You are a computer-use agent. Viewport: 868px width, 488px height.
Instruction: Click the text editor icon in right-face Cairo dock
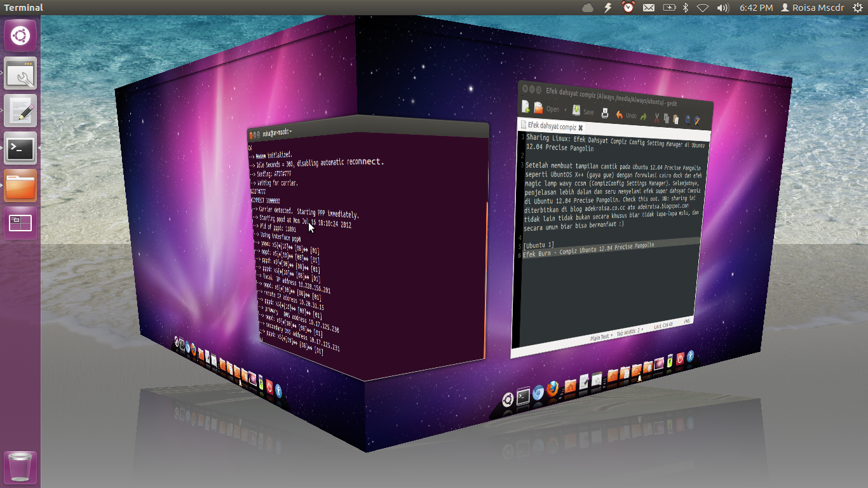click(584, 381)
